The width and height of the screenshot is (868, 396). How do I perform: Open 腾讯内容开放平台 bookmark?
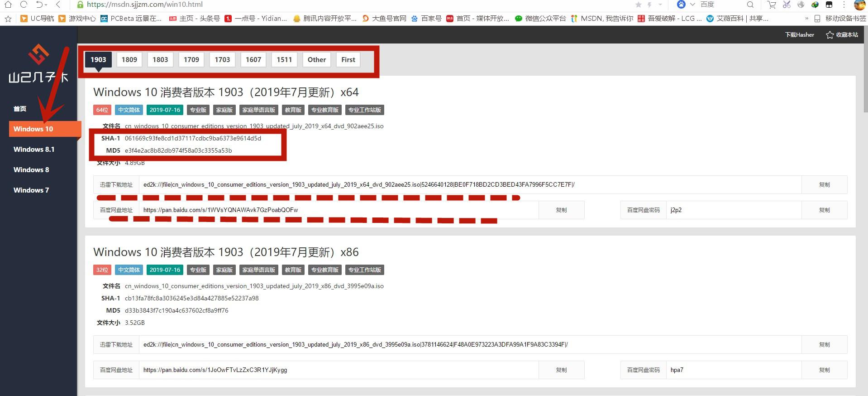pos(325,19)
